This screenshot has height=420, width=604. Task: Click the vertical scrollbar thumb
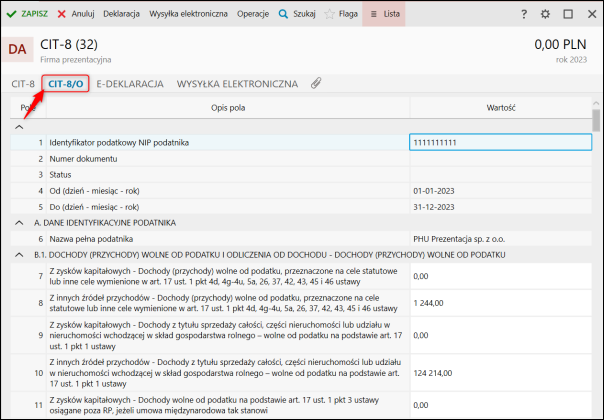(596, 121)
